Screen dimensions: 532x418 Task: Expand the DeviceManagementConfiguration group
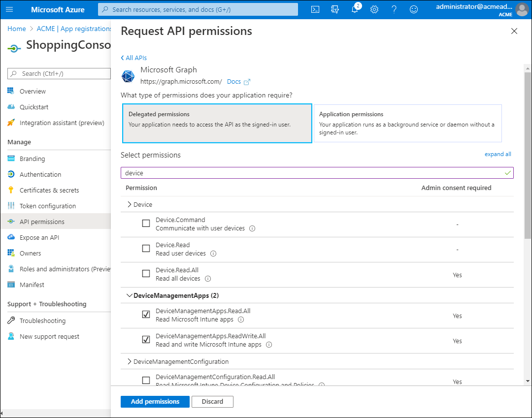click(130, 361)
